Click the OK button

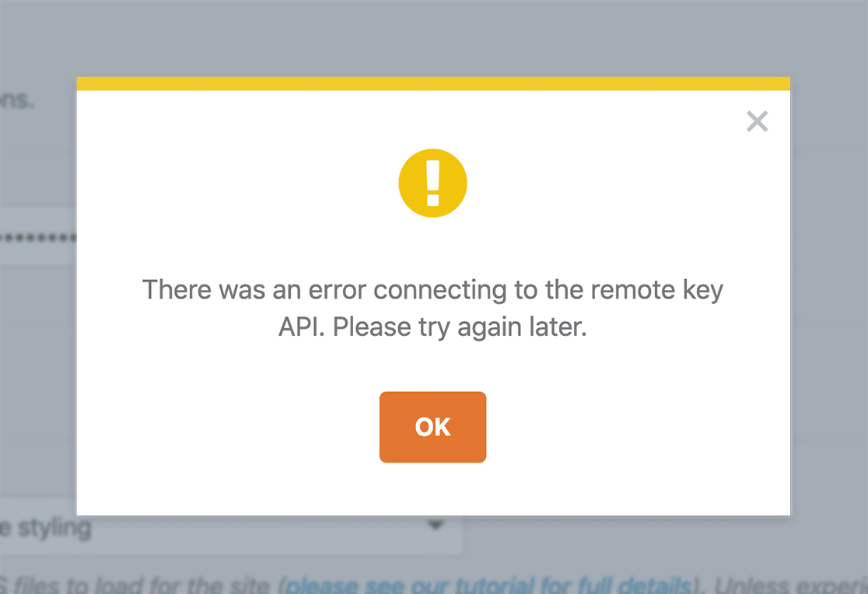click(x=432, y=427)
